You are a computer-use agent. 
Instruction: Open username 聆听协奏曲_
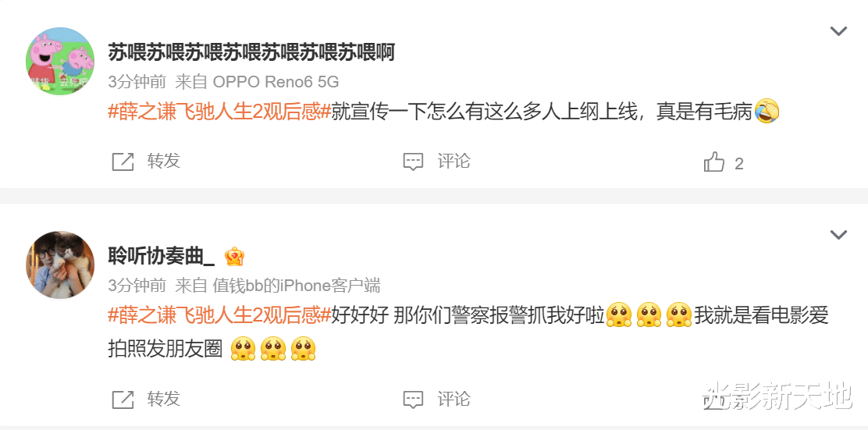(161, 256)
